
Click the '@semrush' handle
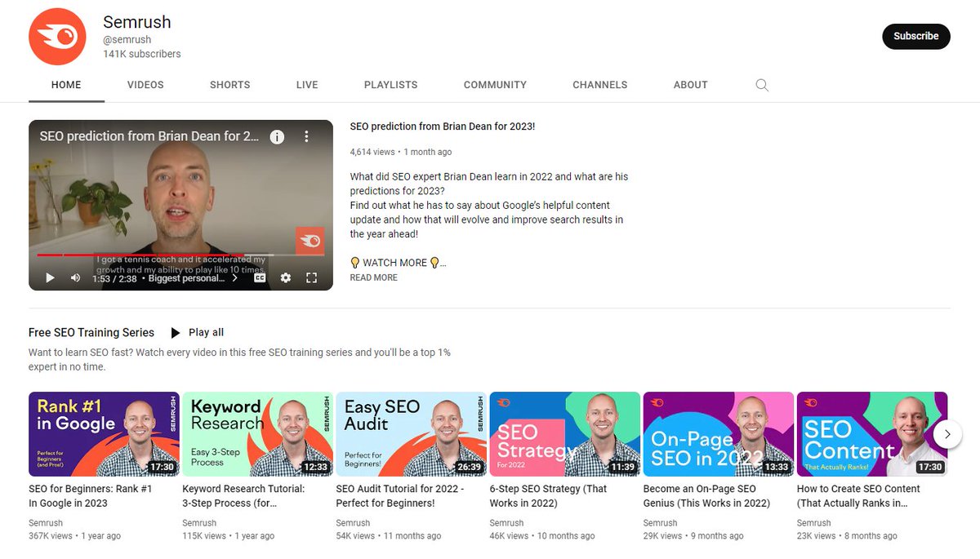127,39
